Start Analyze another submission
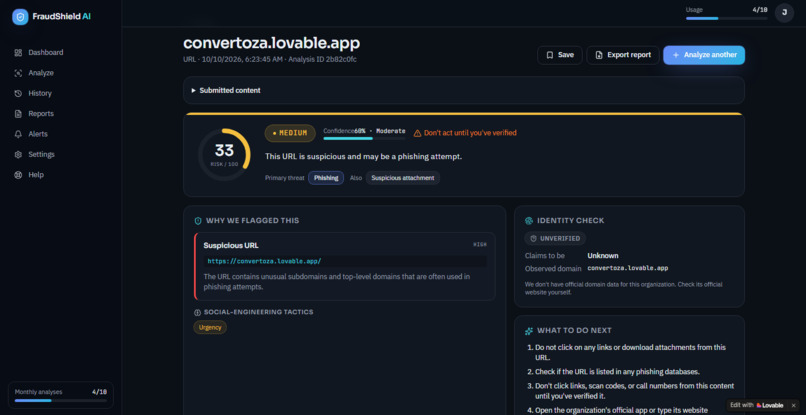 pyautogui.click(x=704, y=55)
